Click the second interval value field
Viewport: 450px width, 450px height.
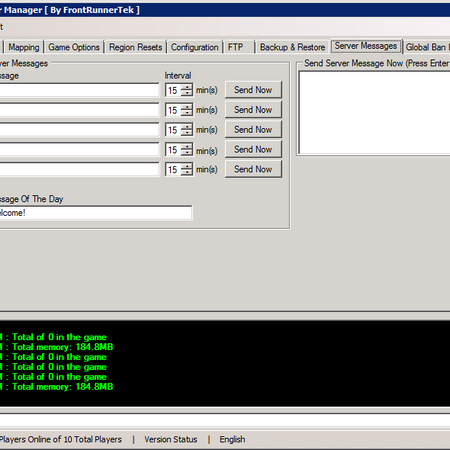pos(173,110)
